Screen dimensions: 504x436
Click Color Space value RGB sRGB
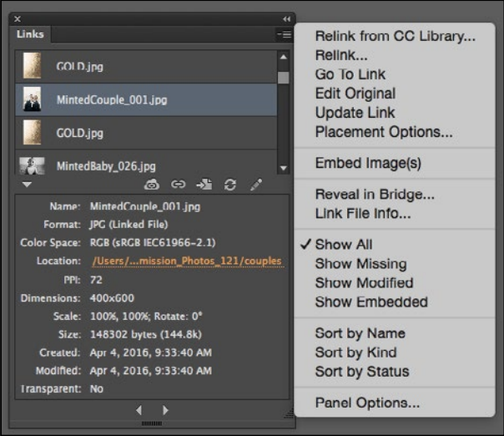(153, 242)
